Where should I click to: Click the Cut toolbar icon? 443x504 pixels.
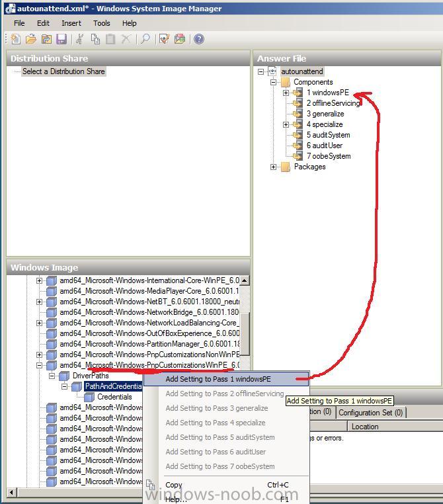pos(79,39)
